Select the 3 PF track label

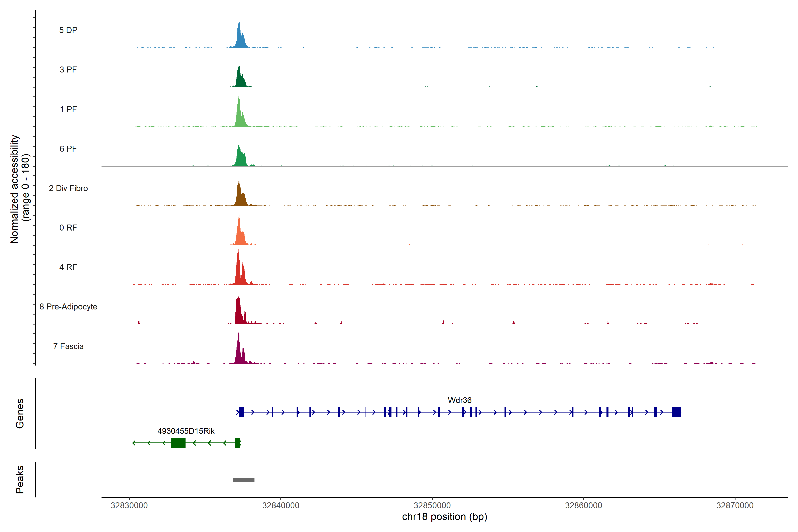(x=68, y=70)
